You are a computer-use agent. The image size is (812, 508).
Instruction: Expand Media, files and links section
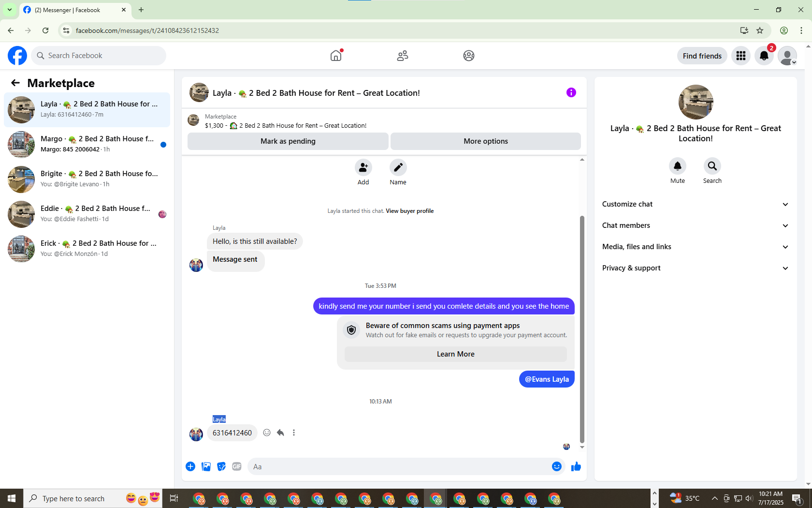696,247
